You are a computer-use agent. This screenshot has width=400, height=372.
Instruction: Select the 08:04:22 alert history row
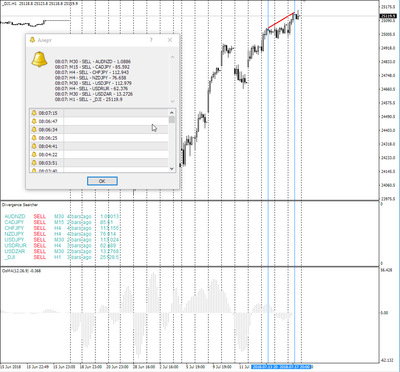click(x=99, y=155)
